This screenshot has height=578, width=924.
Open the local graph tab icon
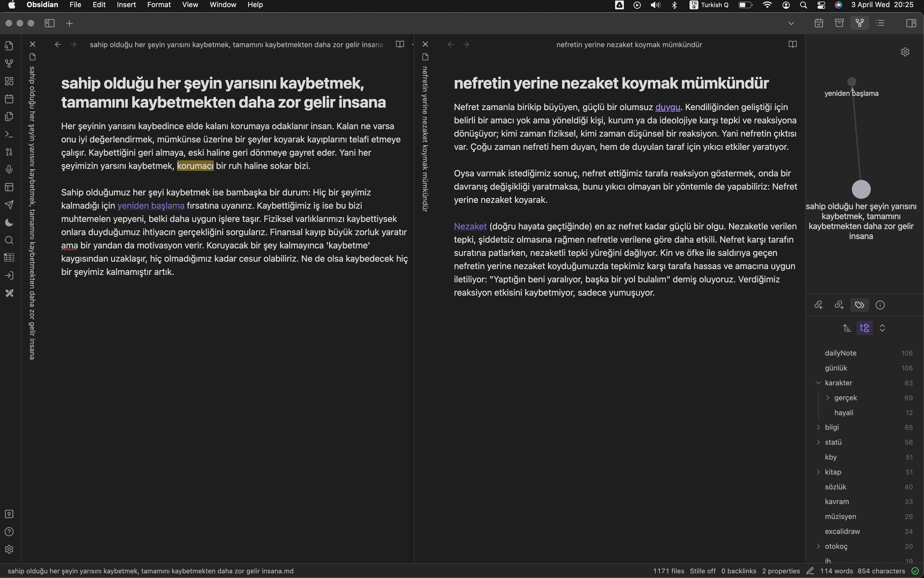pos(859,23)
